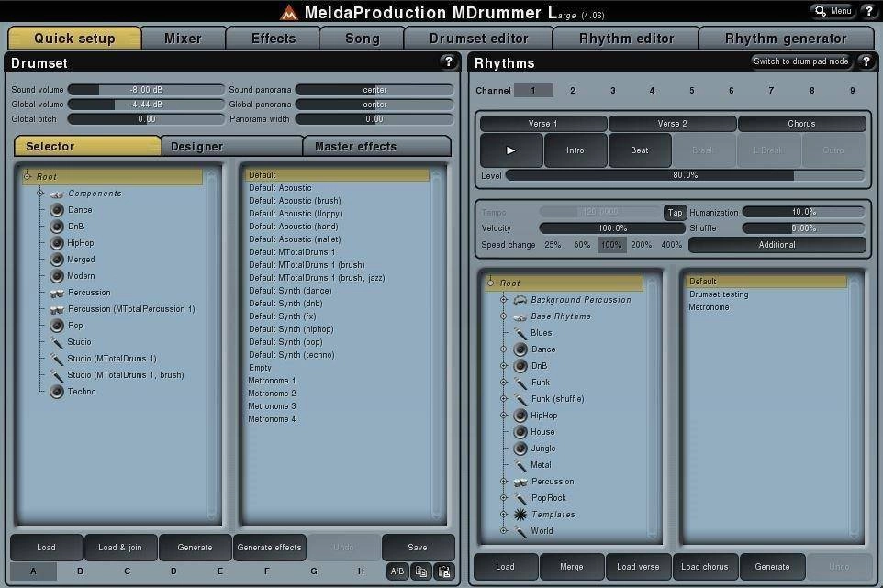Select preset slot H
The image size is (883, 588).
(361, 571)
